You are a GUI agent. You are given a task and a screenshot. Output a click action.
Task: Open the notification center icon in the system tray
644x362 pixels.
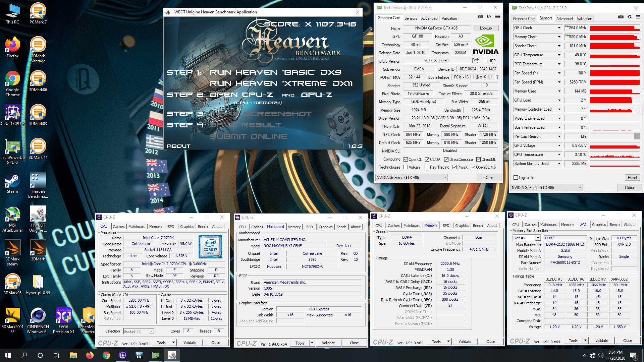634,356
